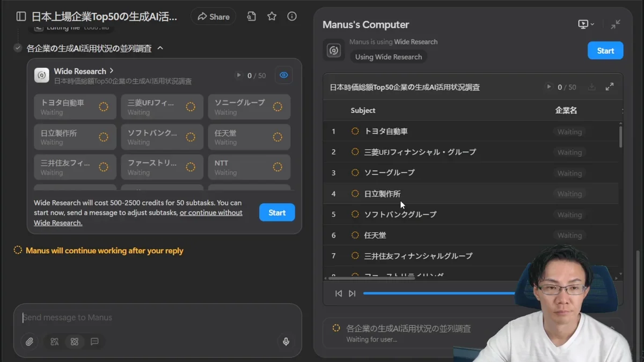
Task: Select row 7 三井住友フィナンシャルグループ
Action: tap(471, 256)
